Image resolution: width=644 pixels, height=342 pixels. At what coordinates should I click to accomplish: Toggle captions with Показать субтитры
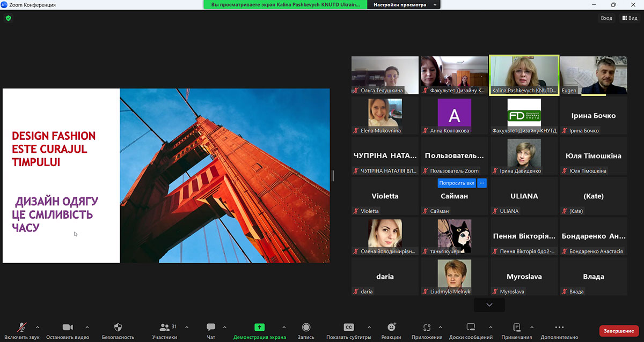(x=348, y=328)
